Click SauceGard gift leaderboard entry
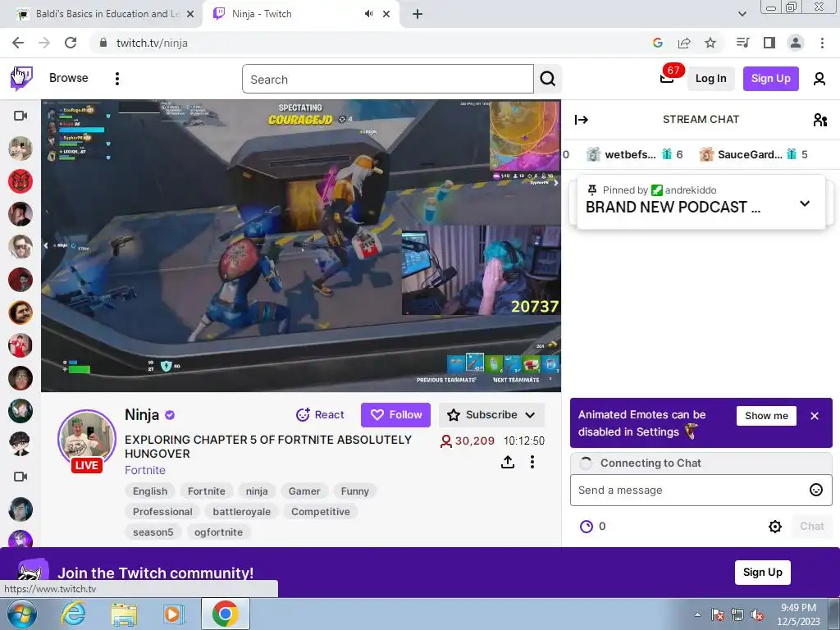Screen dimensions: 840x630 754,154
